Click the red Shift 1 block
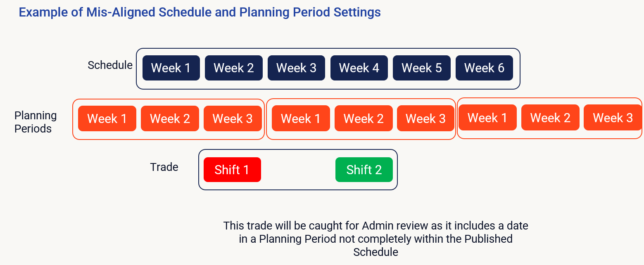Viewport: 644px width, 265px height. point(232,169)
